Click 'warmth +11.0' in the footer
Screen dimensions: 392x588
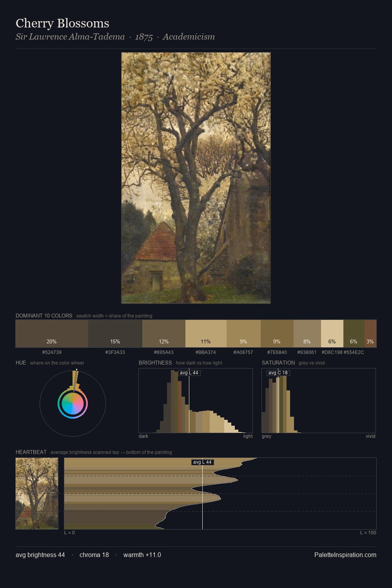click(x=142, y=555)
